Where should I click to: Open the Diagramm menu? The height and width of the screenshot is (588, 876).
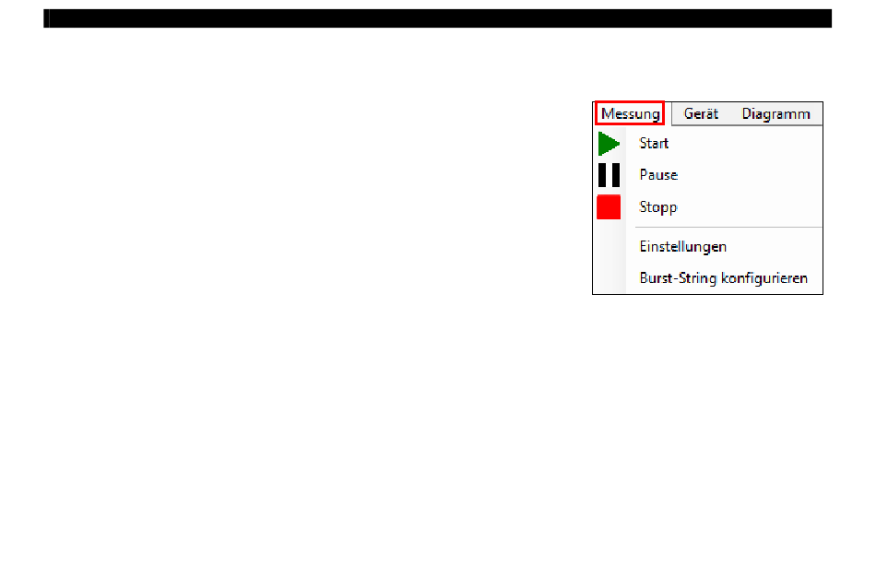775,114
